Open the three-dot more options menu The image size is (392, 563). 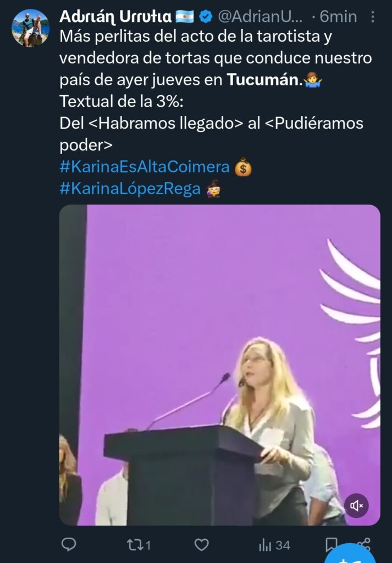(373, 16)
